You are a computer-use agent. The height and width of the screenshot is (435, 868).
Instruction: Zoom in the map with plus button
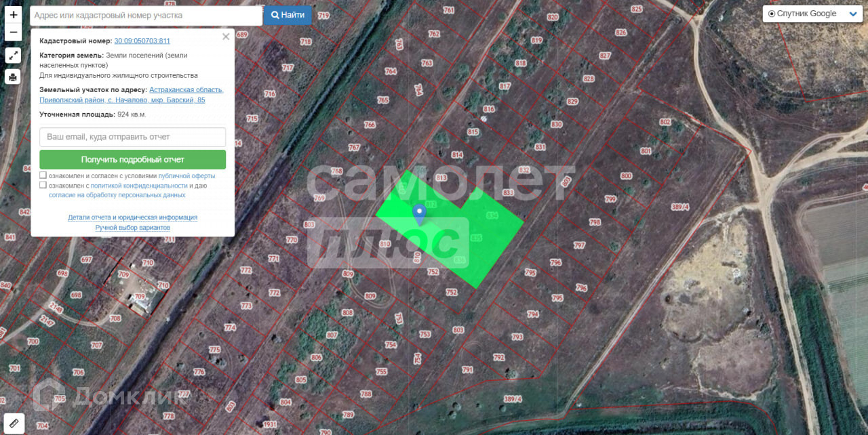coord(13,14)
